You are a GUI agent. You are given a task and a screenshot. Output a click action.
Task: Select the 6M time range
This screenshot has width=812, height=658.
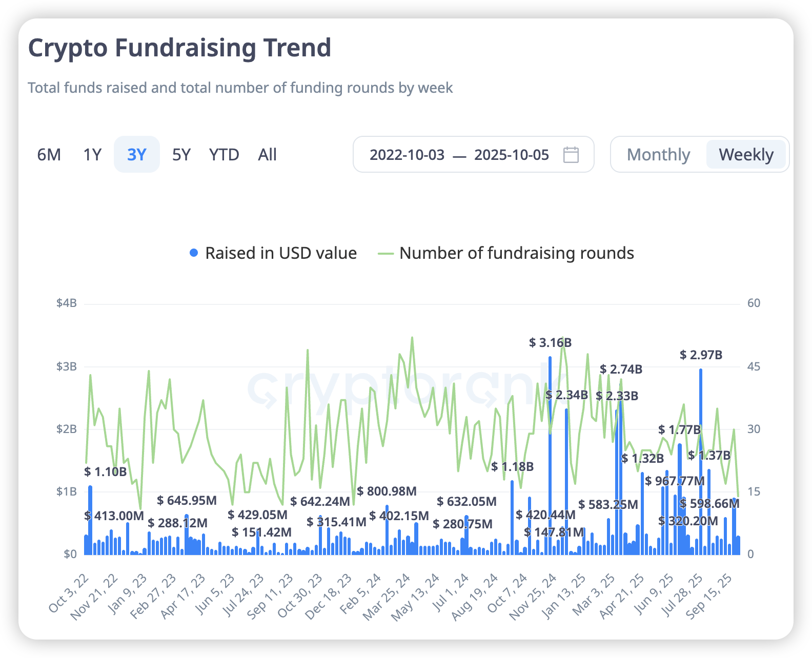pyautogui.click(x=49, y=155)
